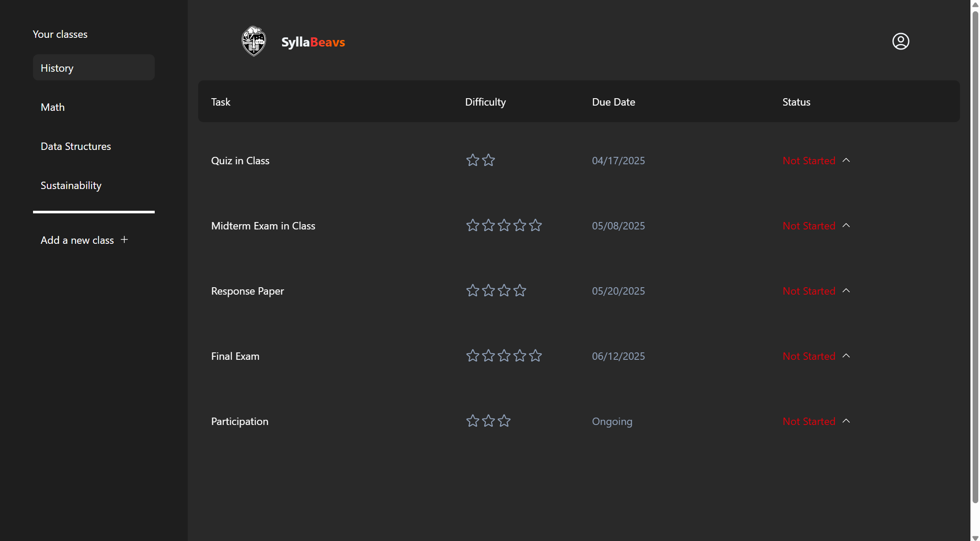Open status dropdown chevron for Final Exam

click(846, 356)
